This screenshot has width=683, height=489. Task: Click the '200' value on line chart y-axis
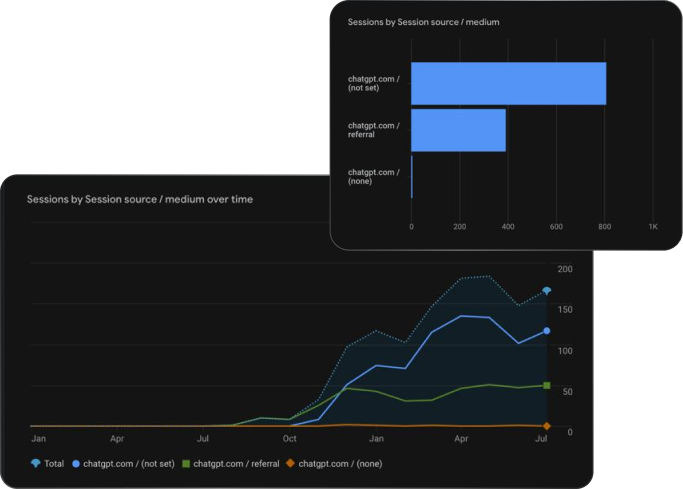[x=565, y=269]
